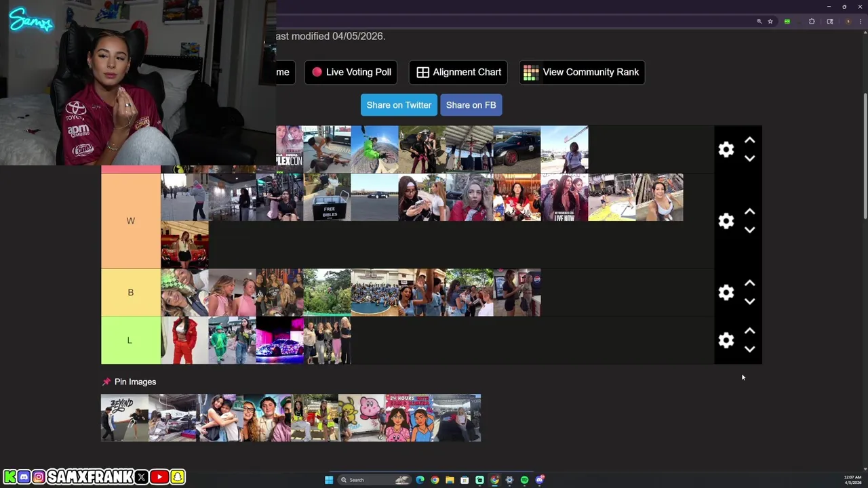868x488 pixels.
Task: Click the X logo in overlay bar
Action: coord(141,477)
